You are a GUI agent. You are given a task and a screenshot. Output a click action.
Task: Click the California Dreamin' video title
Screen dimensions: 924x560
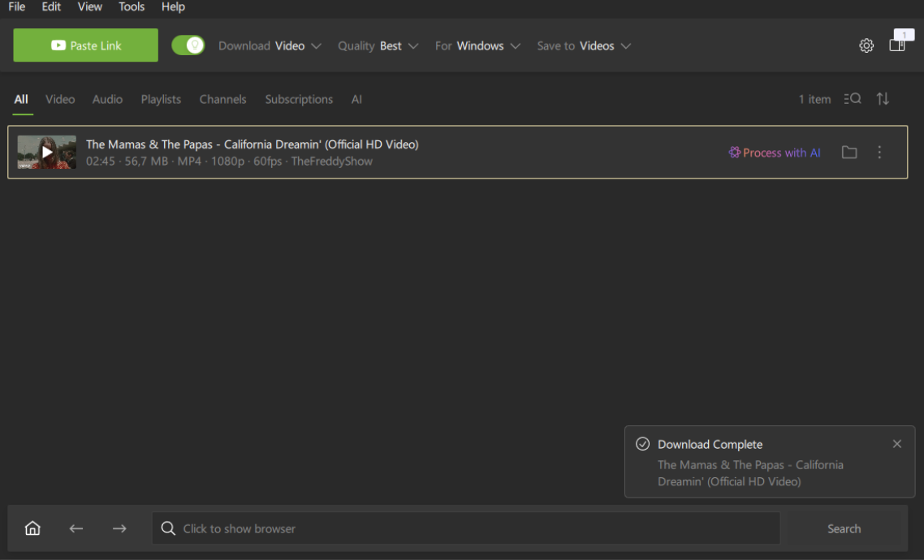click(x=253, y=144)
